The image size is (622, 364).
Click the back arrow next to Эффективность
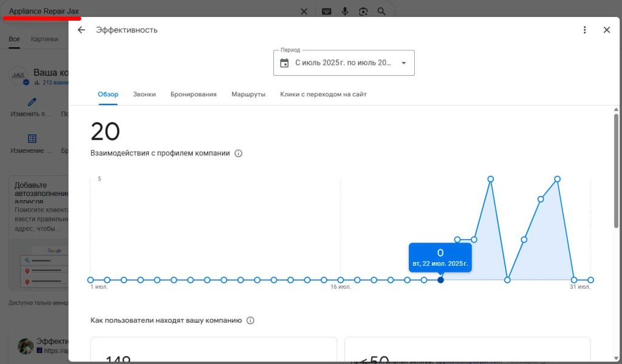click(x=81, y=30)
